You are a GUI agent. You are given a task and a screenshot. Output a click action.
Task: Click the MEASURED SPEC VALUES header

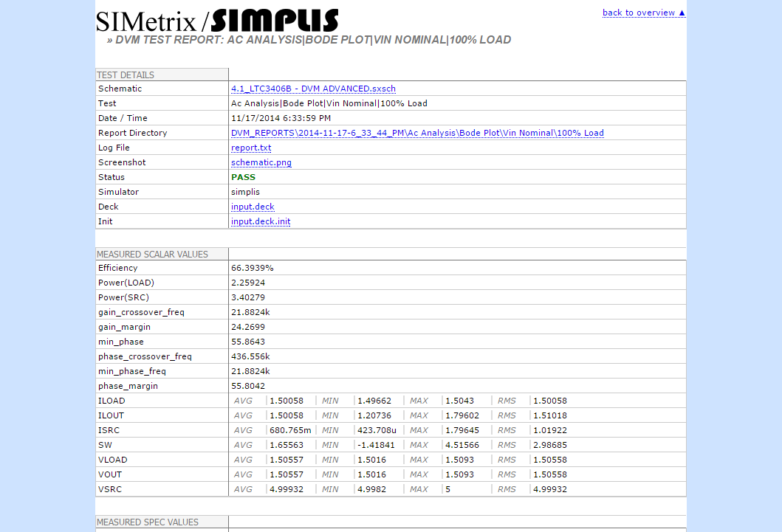coord(148,522)
